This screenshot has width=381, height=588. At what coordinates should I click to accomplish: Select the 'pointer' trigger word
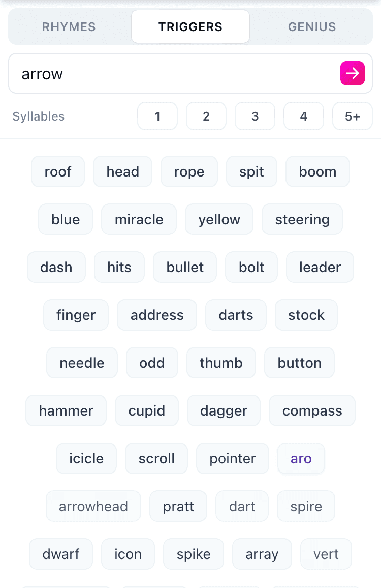click(x=232, y=458)
